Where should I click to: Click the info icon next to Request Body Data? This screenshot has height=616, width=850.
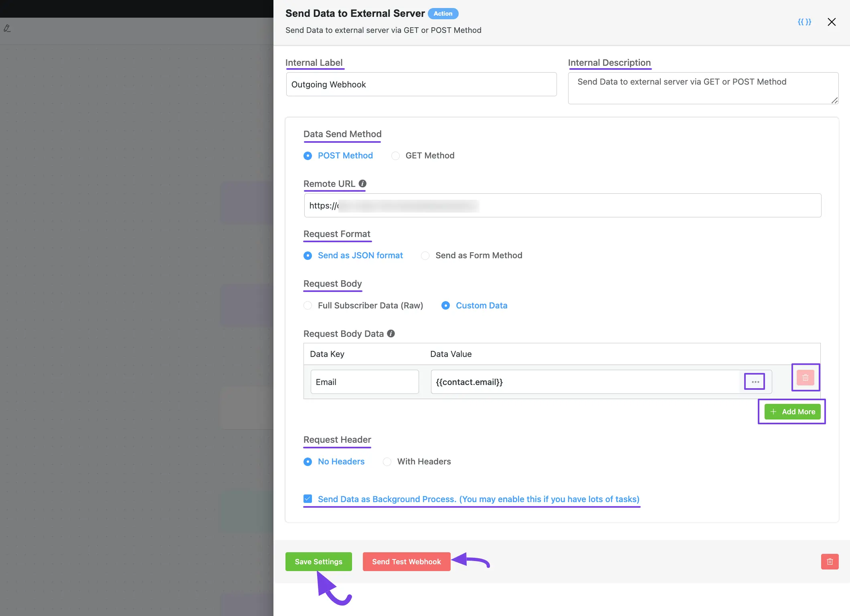tap(390, 333)
